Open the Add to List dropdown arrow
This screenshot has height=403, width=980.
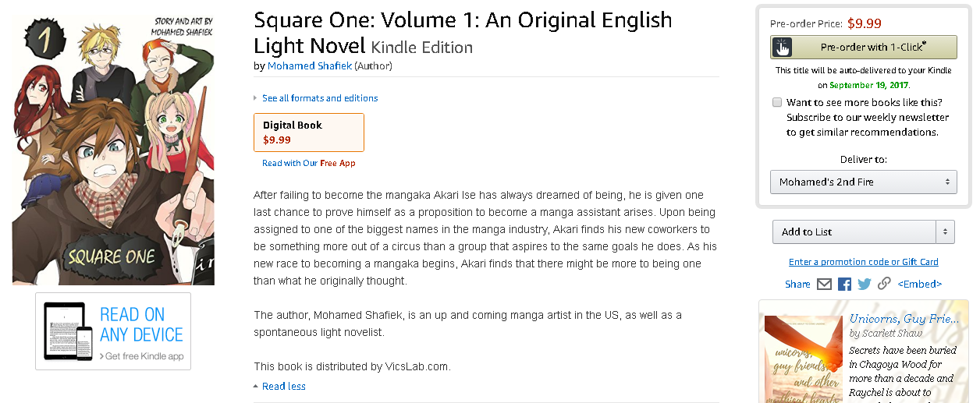(946, 232)
